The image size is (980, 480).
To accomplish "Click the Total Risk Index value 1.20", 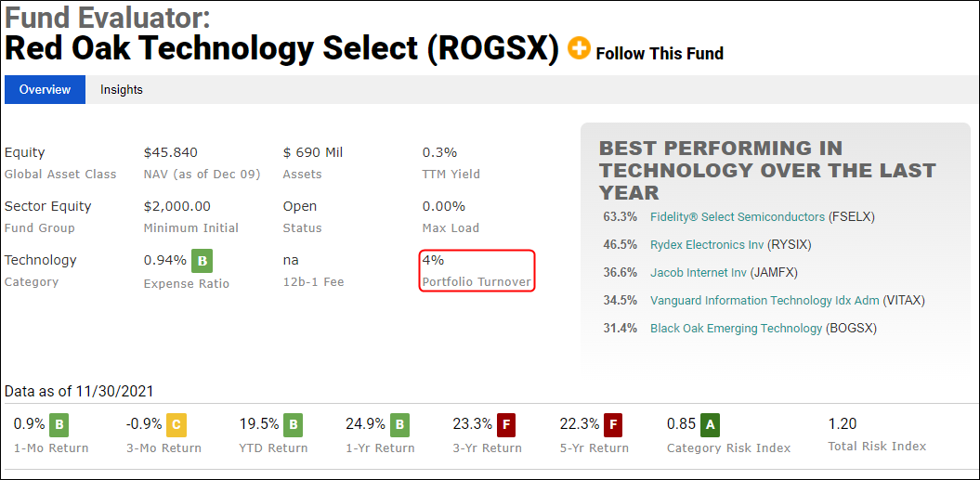I will [x=844, y=423].
